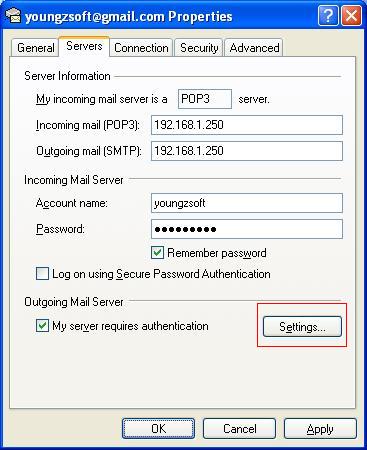Image resolution: width=367 pixels, height=450 pixels.
Task: Click the mail envelope icon in title bar
Action: point(13,16)
